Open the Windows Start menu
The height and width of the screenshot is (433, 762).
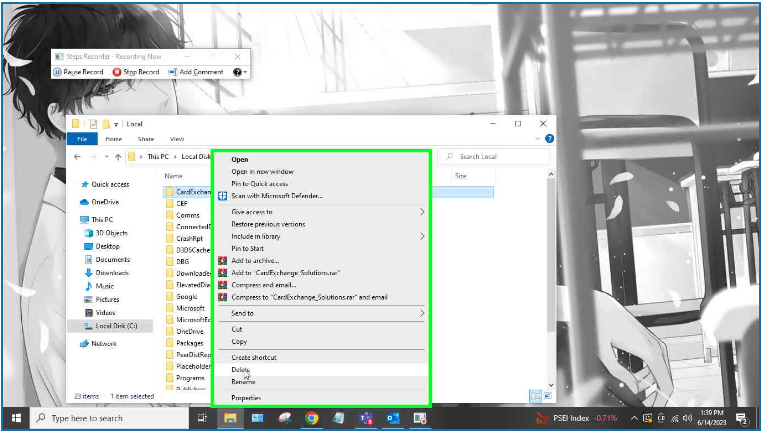click(16, 418)
